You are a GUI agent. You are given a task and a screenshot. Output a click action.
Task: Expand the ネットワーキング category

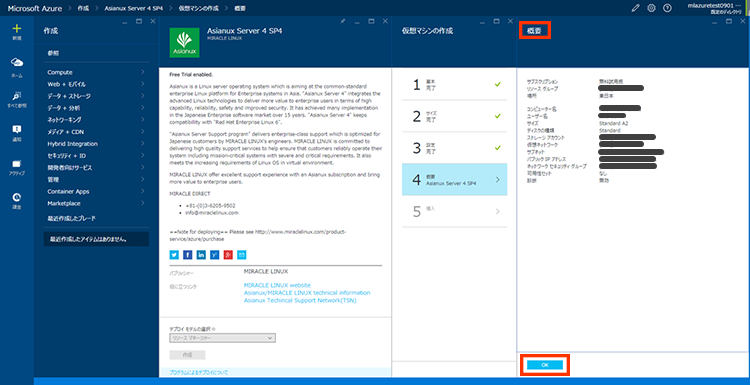[x=96, y=120]
